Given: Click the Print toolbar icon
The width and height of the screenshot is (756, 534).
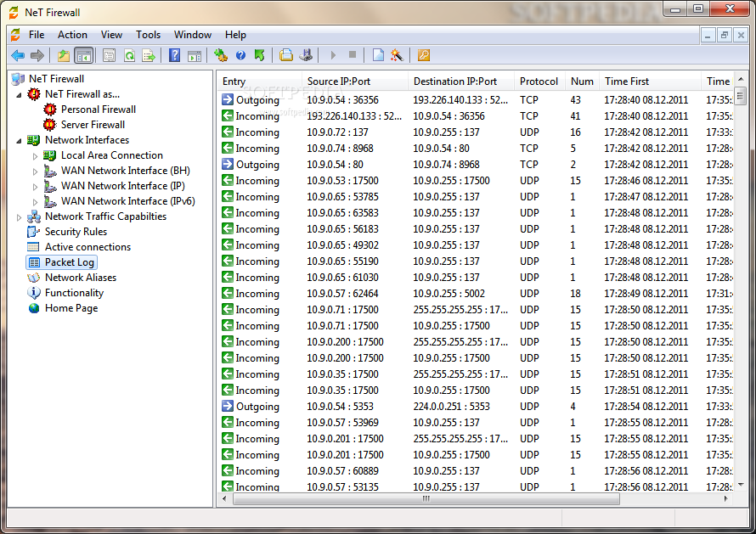Looking at the screenshot, I should pos(286,55).
